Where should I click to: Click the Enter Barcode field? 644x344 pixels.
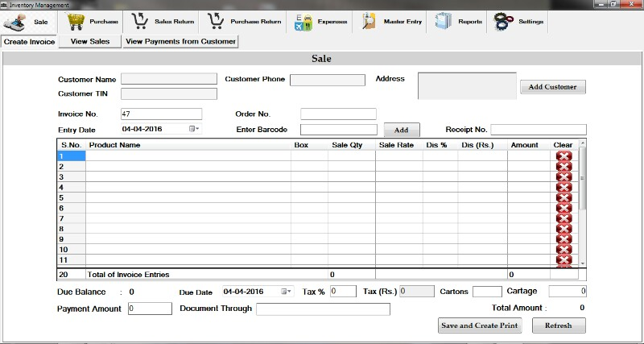pos(338,130)
